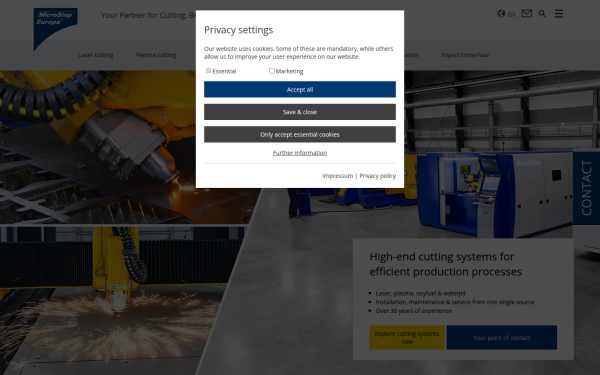This screenshot has height=375, width=600.
Task: Click the Your Partner for Cutting tagline
Action: (148, 15)
